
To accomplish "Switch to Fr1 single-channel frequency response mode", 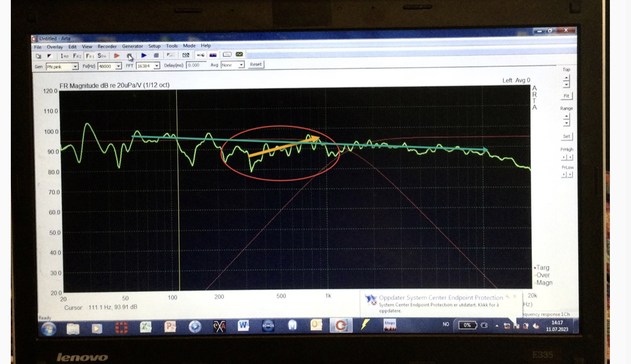I will [90, 56].
